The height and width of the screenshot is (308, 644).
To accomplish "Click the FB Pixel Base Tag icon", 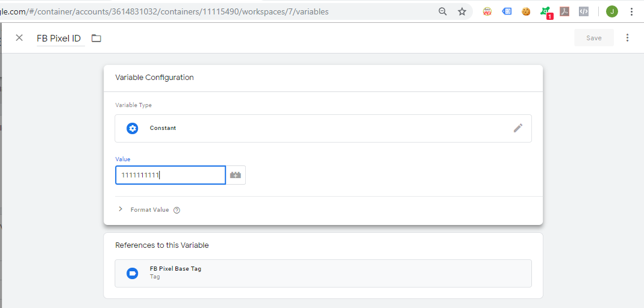I will 133,273.
